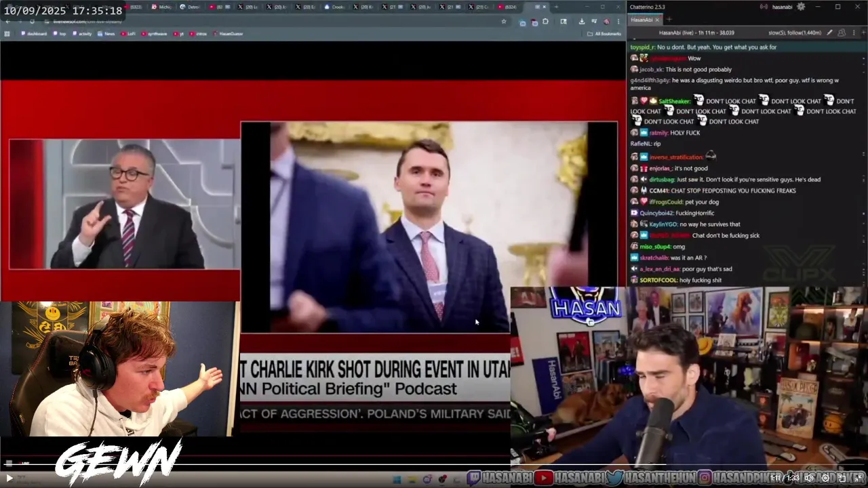Click username SaltShaeker in chat

pos(674,102)
